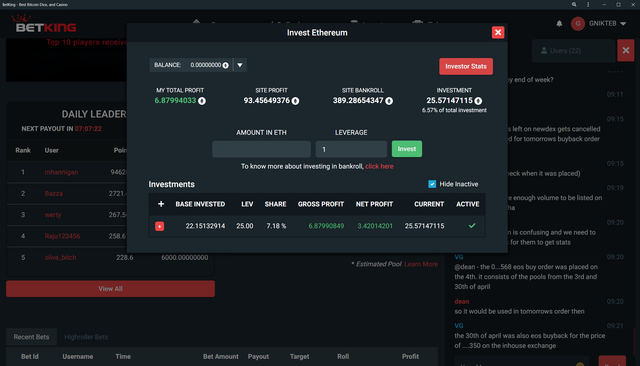Click the window search icon in title bar
Viewport: 640px width, 366px height.
click(x=574, y=4)
